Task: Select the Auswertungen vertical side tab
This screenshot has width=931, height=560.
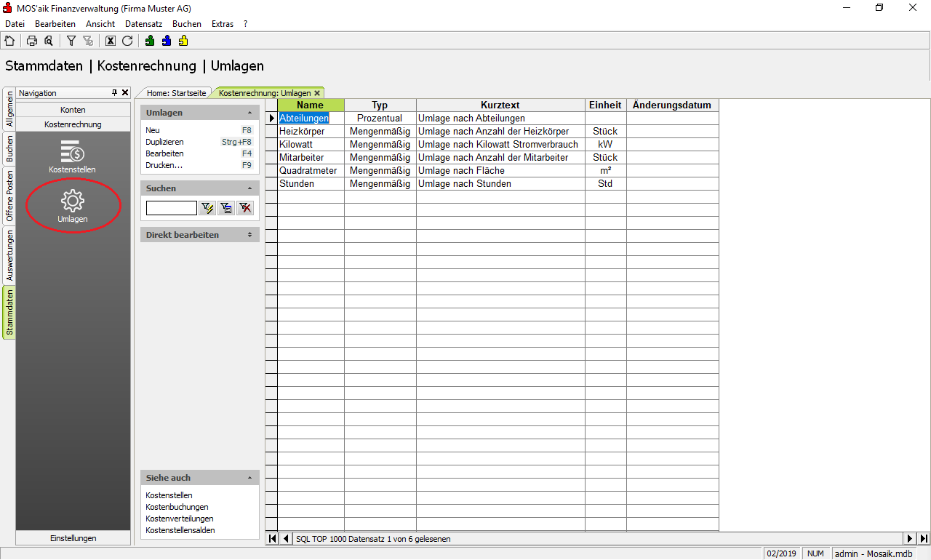Action: pos(9,256)
